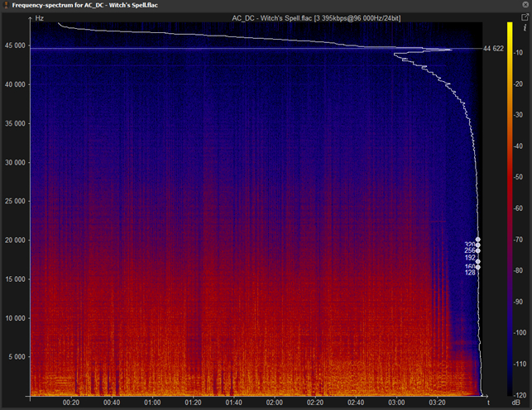Click the -40 dB scale label

click(x=518, y=146)
